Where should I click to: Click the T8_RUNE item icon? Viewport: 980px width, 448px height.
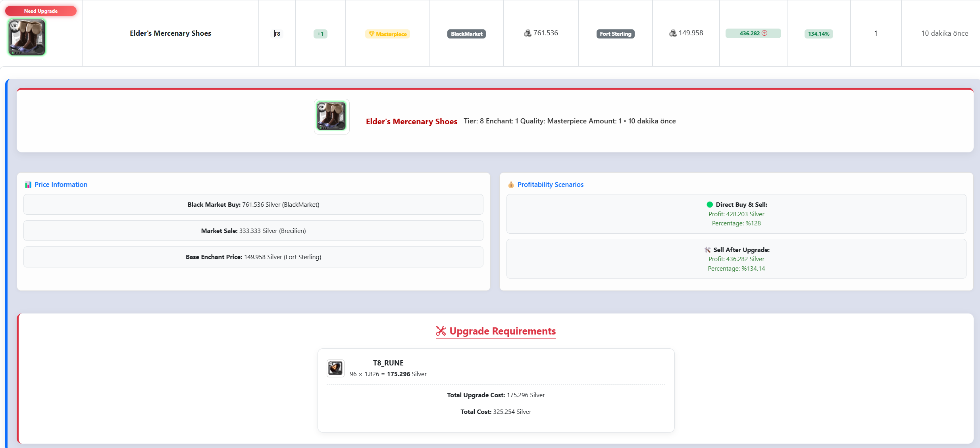[x=335, y=368]
